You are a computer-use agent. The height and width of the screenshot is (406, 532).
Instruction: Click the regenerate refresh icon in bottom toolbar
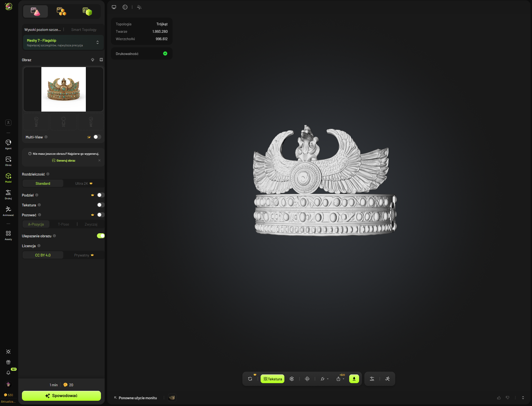click(250, 379)
